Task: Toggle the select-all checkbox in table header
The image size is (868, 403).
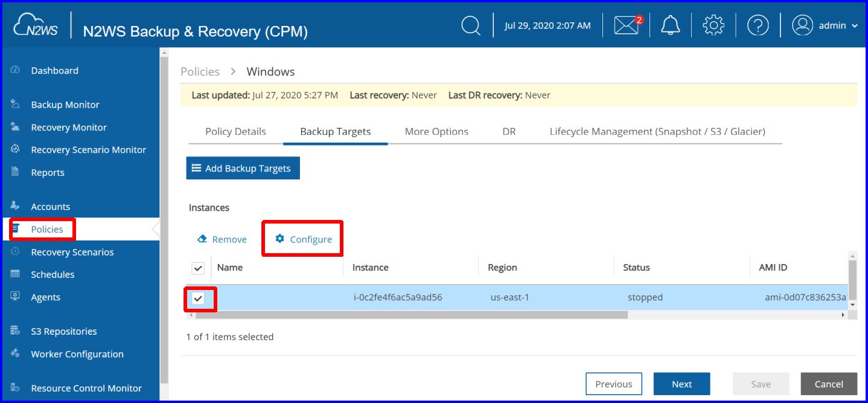Action: [x=198, y=268]
